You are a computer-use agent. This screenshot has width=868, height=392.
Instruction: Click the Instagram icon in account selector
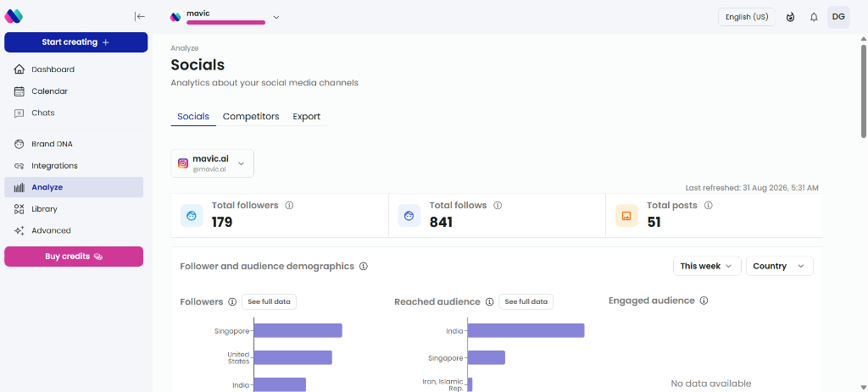tap(183, 163)
